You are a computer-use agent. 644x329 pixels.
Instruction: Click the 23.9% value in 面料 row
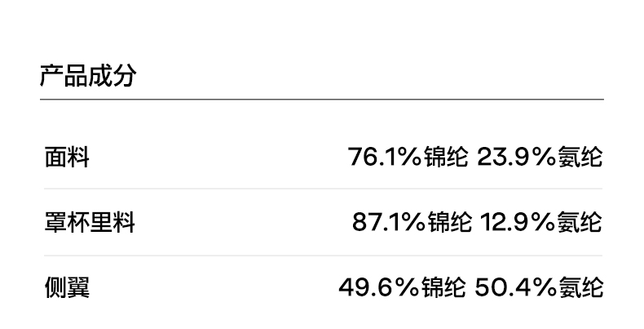[515, 156]
